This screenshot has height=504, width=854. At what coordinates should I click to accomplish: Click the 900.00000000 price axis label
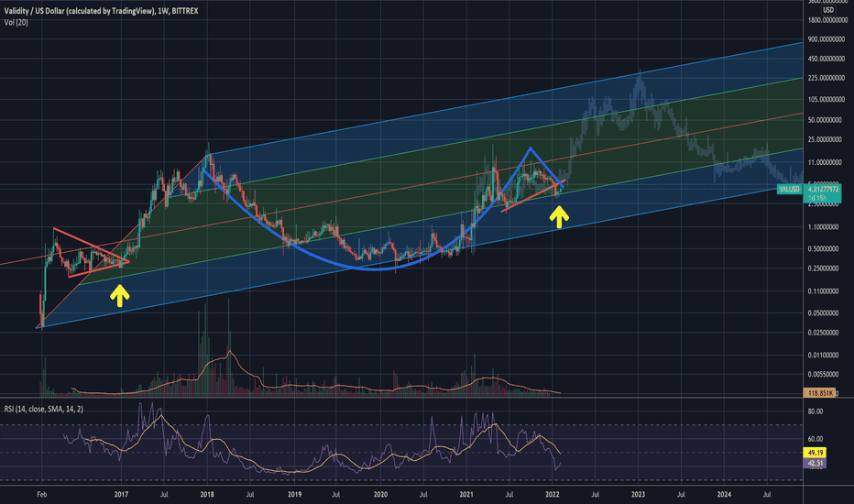[828, 39]
